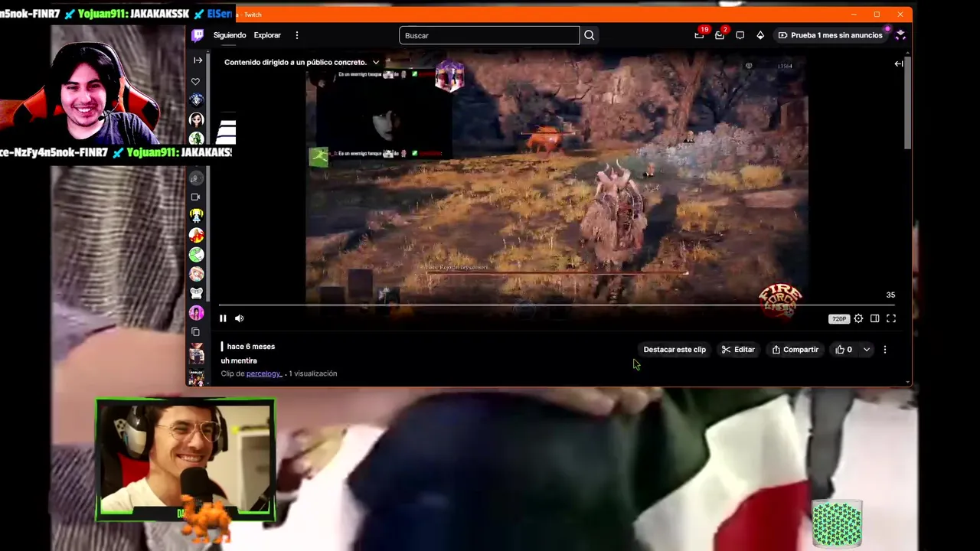
Task: Pause the clip playback
Action: [x=223, y=318]
